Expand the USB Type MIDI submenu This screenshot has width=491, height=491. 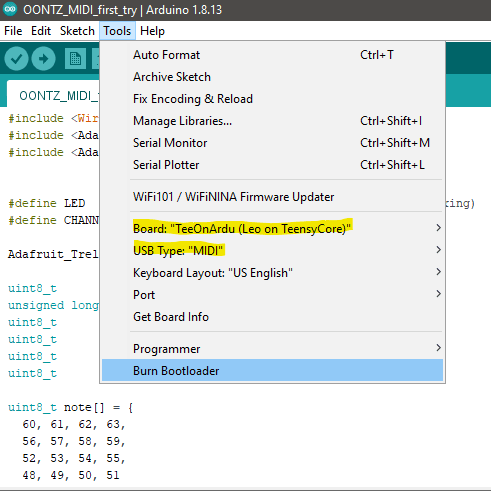click(x=272, y=251)
